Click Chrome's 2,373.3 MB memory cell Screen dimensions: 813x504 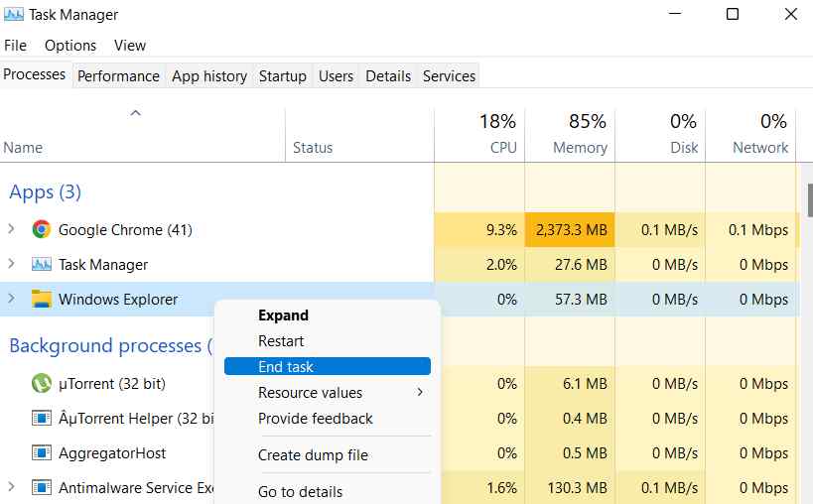[x=570, y=229]
